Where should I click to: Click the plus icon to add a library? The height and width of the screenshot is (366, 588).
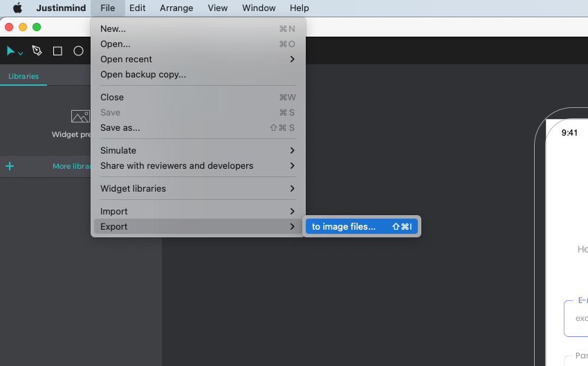(x=10, y=166)
